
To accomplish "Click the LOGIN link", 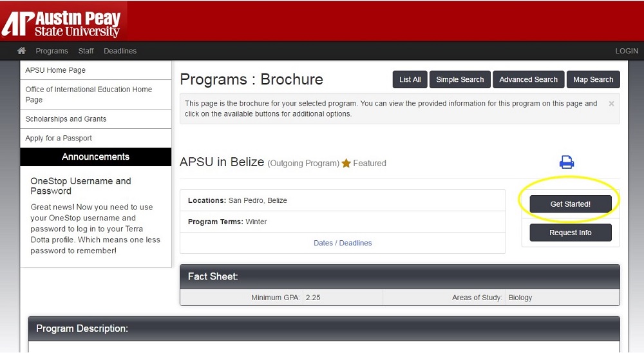I will point(626,51).
